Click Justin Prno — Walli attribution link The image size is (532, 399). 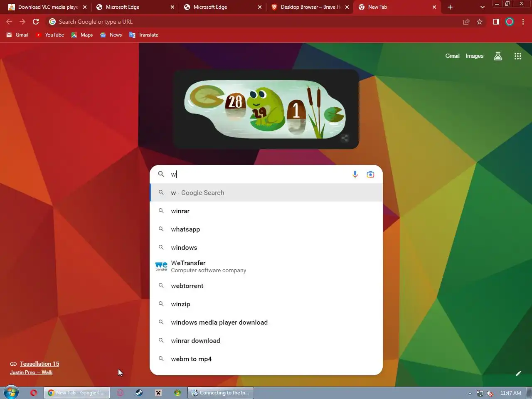[31, 372]
